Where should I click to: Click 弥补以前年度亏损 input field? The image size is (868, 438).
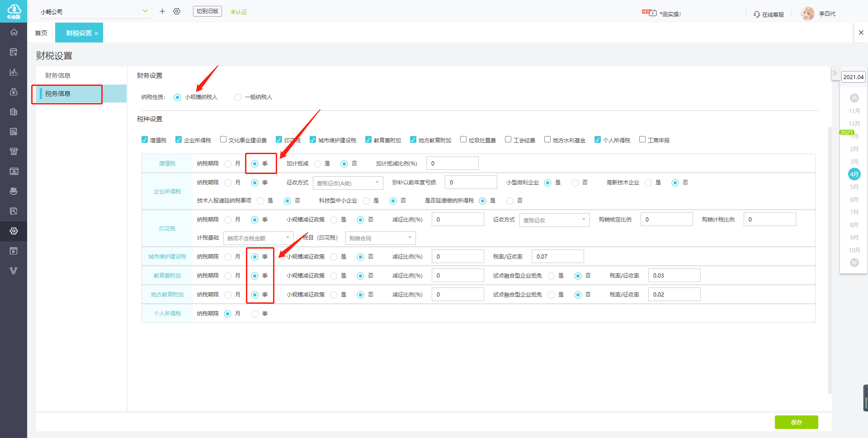tap(471, 183)
